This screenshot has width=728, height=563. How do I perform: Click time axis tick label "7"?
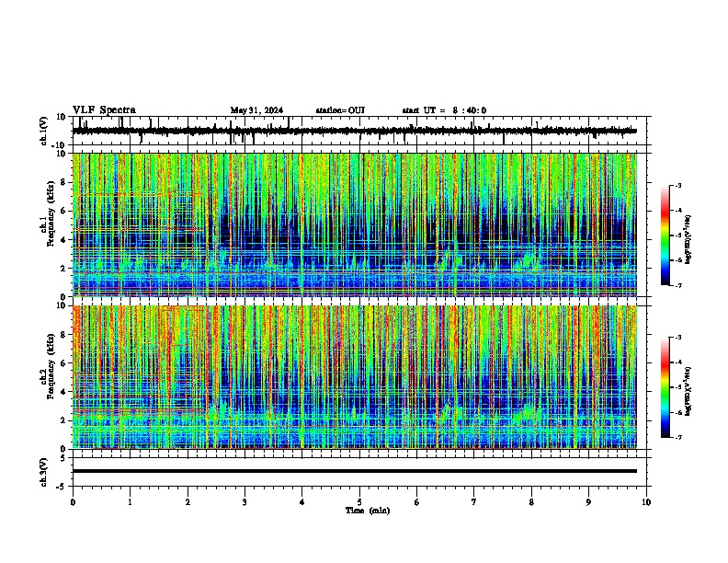[x=474, y=502]
